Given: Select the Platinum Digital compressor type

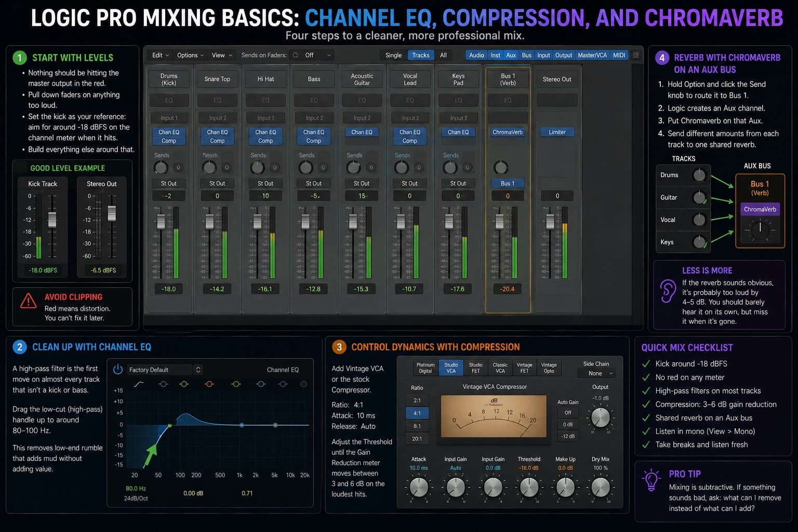Looking at the screenshot, I should click(425, 368).
